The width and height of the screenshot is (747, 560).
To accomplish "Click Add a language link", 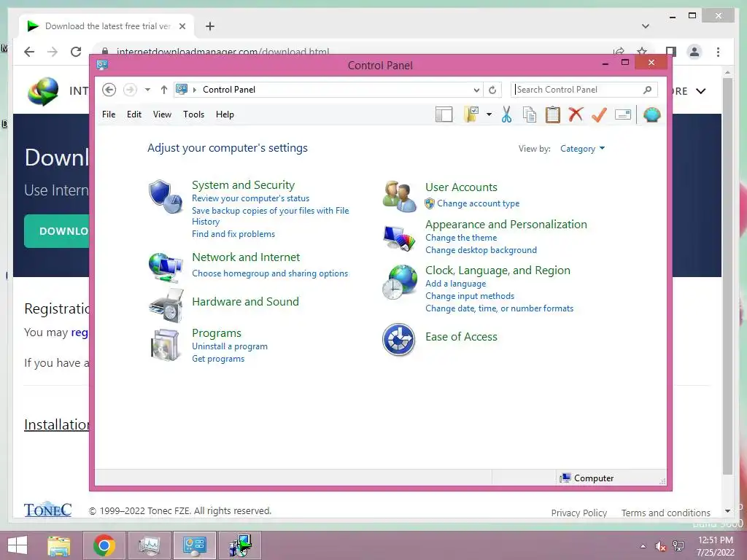I will click(455, 284).
